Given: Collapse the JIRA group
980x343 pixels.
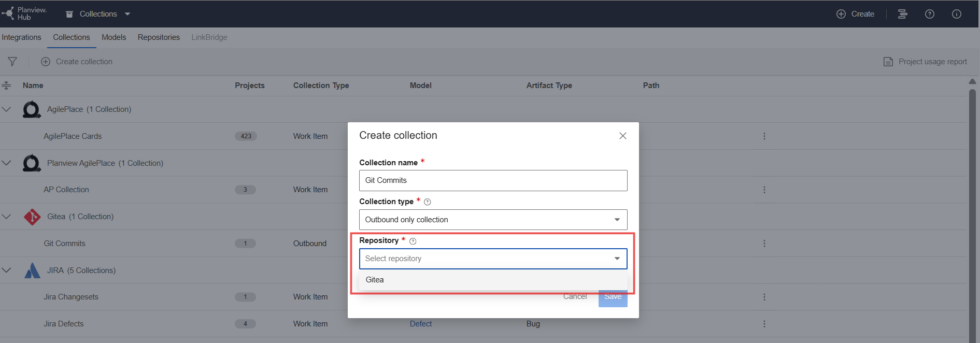Looking at the screenshot, I should 6,270.
